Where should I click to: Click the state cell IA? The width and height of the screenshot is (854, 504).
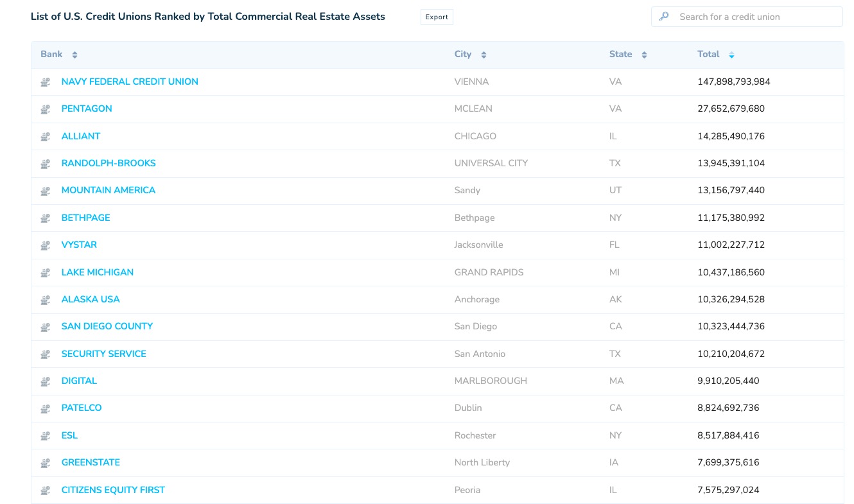coord(613,462)
